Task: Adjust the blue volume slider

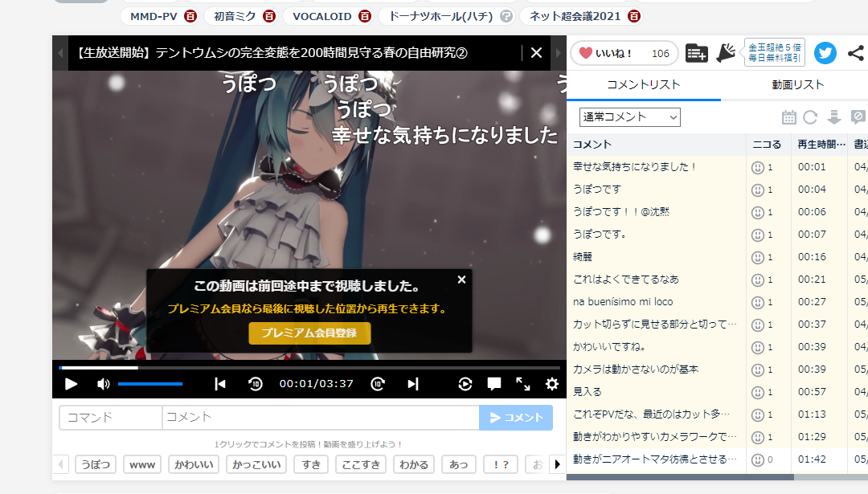Action: point(150,384)
